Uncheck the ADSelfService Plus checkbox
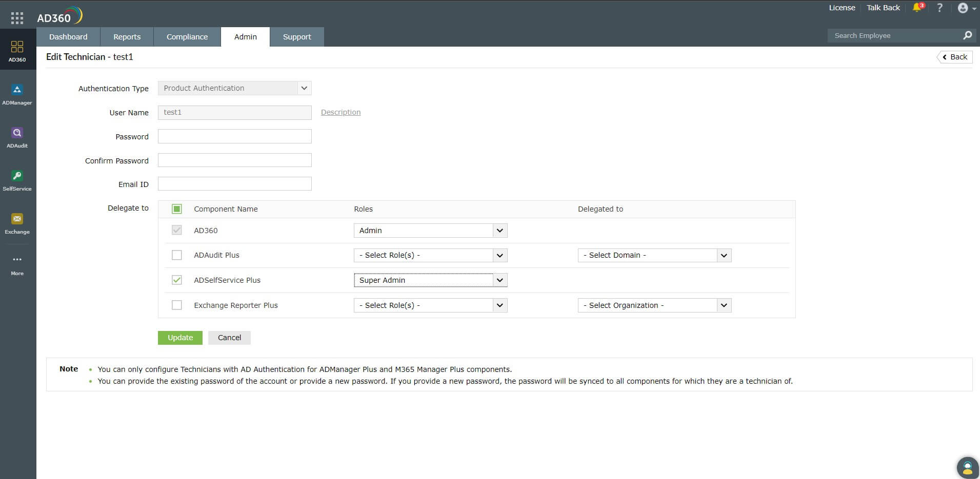The width and height of the screenshot is (980, 479). point(177,280)
